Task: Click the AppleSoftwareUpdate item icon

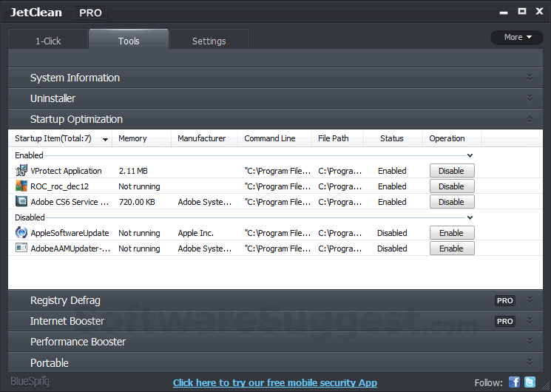Action: pos(21,233)
